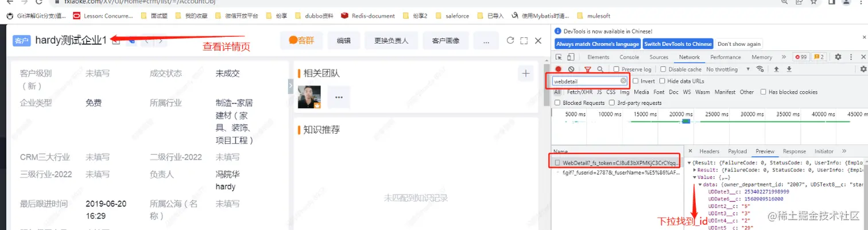Click Don't show again
This screenshot has height=230, width=868.
[x=739, y=44]
